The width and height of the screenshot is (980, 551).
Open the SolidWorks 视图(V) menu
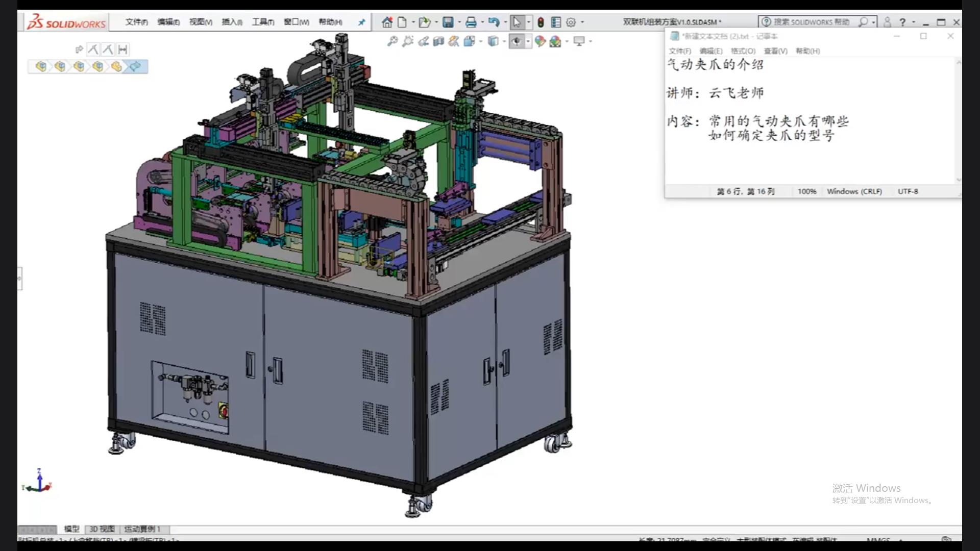[201, 22]
